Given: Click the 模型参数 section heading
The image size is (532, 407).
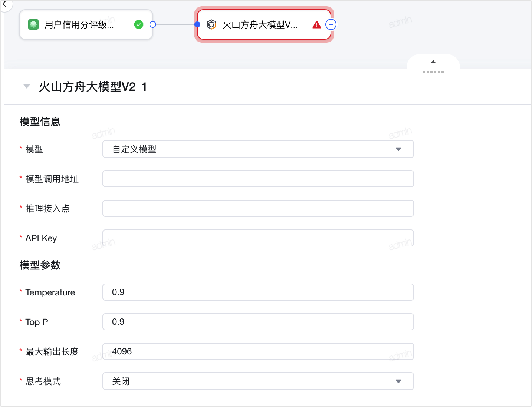Looking at the screenshot, I should tap(40, 265).
